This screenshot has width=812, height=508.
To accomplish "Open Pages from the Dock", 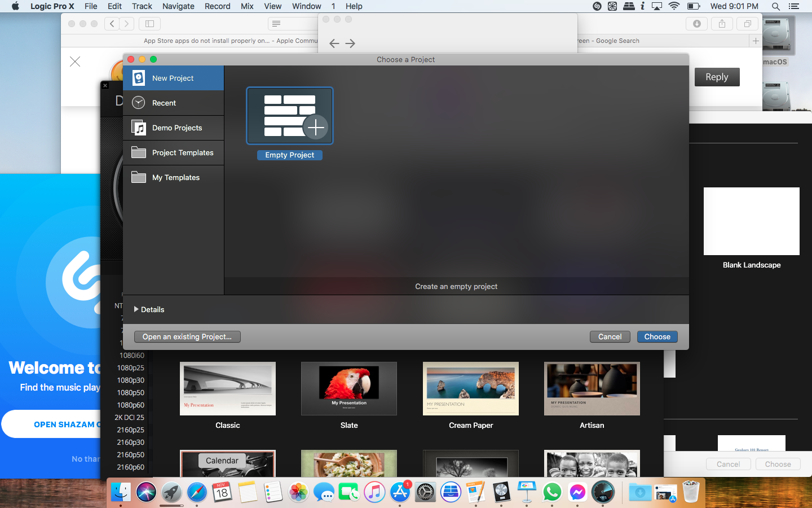I will click(x=476, y=492).
